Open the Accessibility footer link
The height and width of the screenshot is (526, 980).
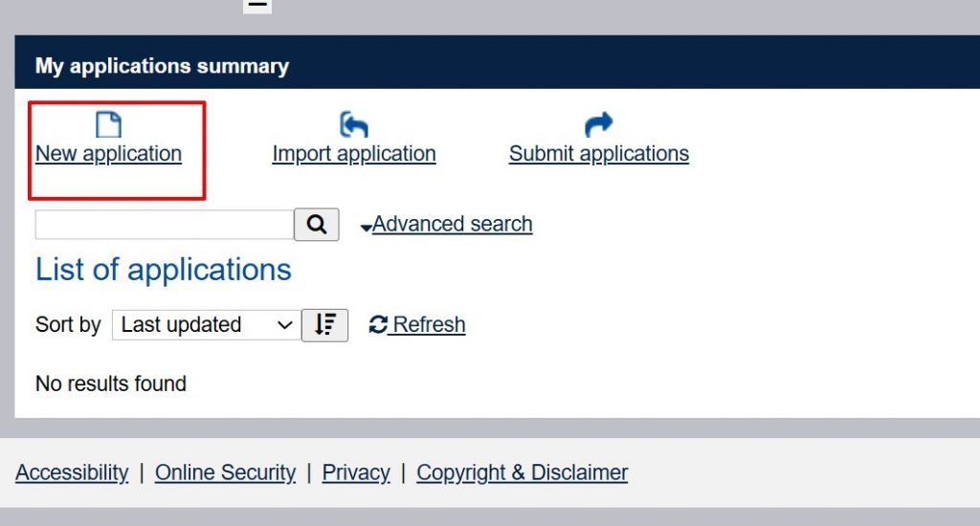pyautogui.click(x=72, y=472)
